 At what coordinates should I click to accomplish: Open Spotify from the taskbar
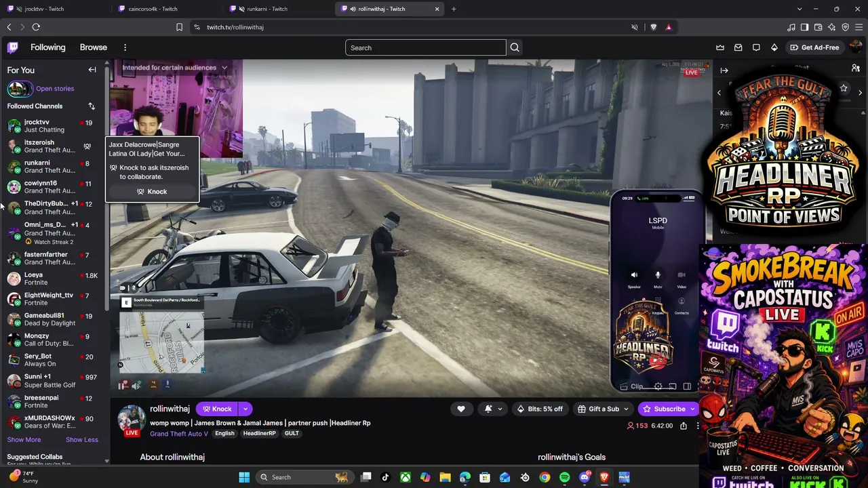[x=565, y=477]
